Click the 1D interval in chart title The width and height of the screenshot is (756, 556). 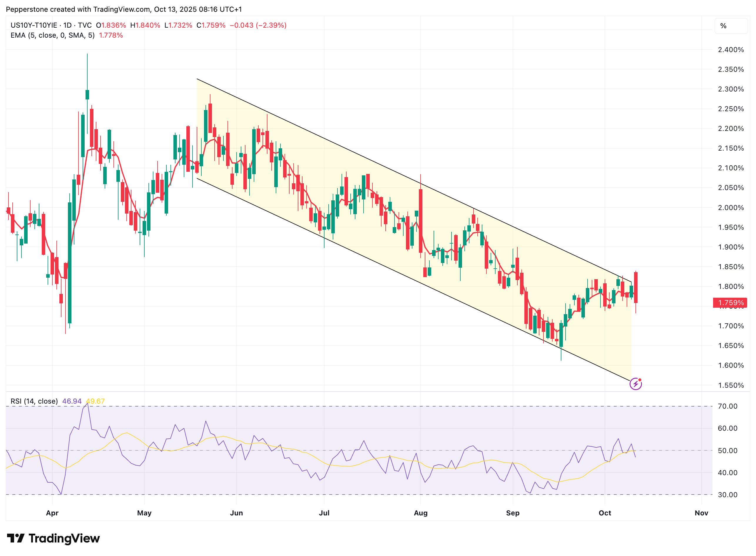click(x=67, y=25)
